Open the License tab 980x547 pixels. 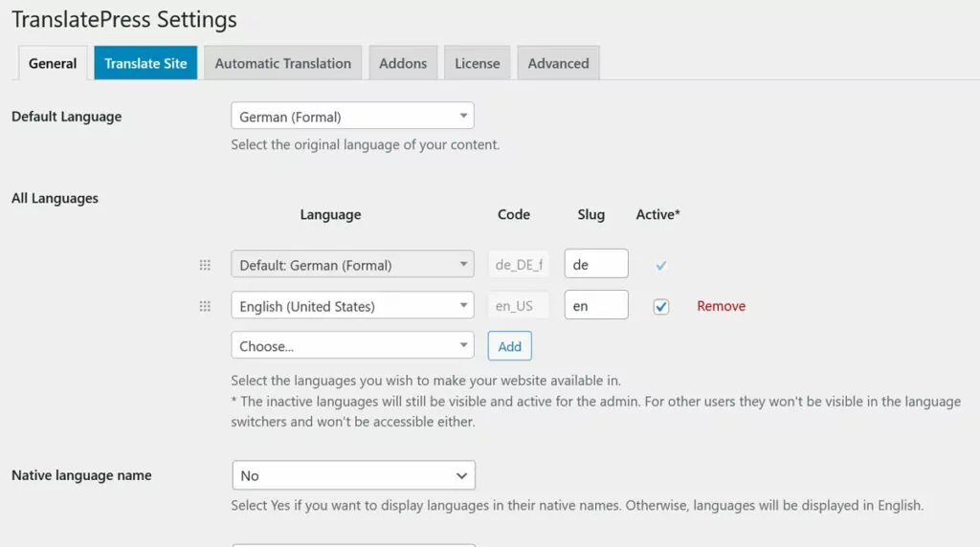pyautogui.click(x=477, y=63)
